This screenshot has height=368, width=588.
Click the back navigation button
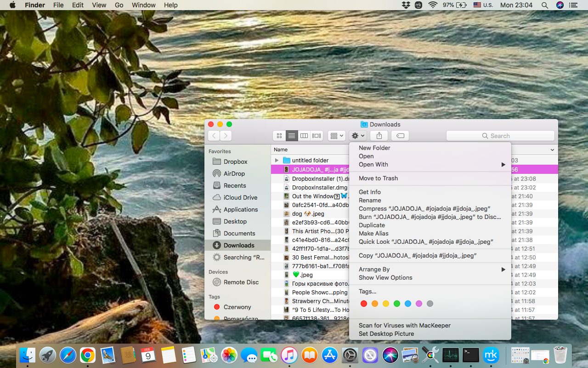[x=214, y=135]
